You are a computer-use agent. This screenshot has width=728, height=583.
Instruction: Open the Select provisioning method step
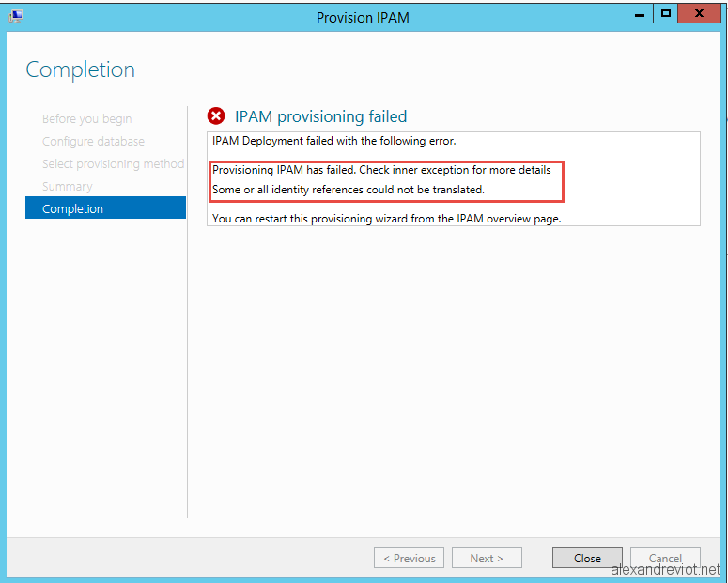(x=113, y=164)
